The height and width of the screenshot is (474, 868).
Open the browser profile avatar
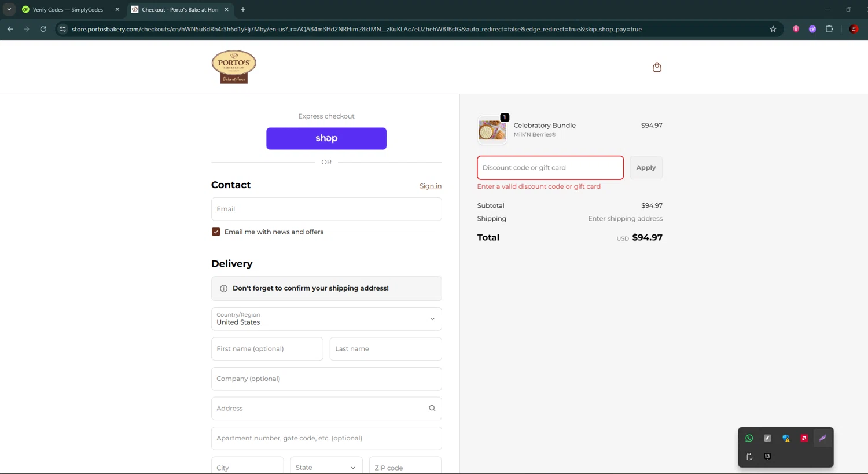[854, 29]
